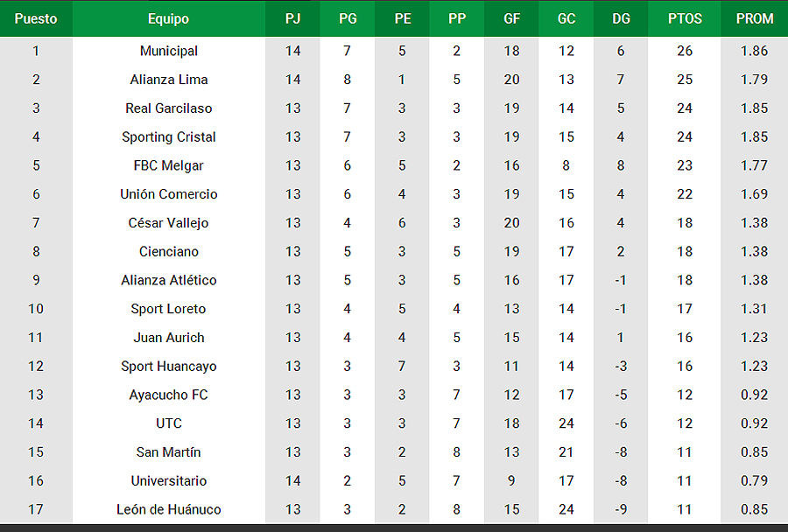Image resolution: width=788 pixels, height=532 pixels.
Task: Click Unión Comercio team name
Action: click(x=169, y=194)
